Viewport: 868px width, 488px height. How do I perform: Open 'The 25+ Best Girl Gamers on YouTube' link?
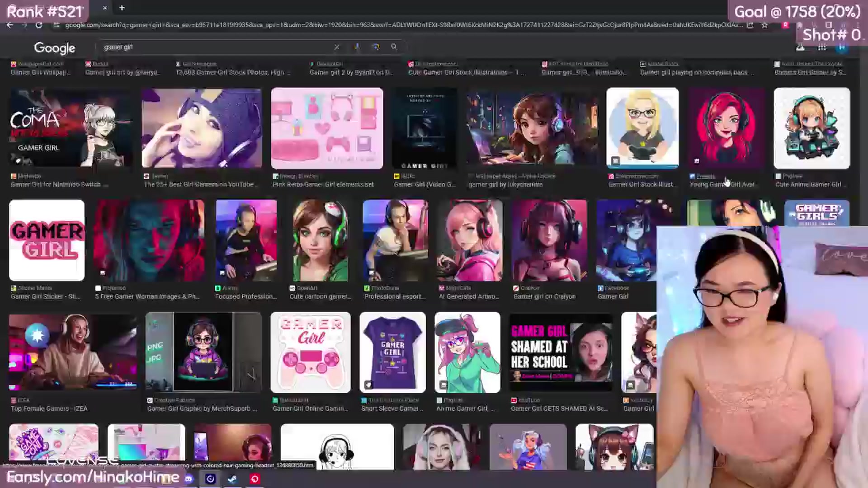click(201, 184)
